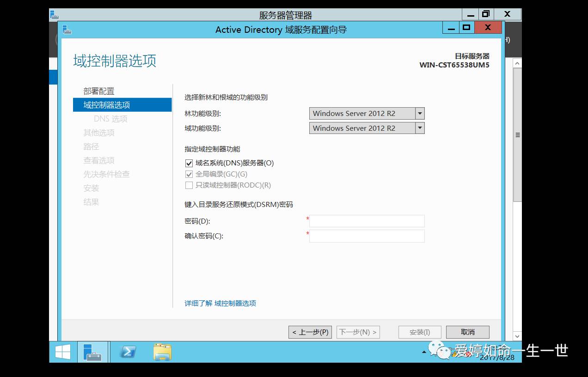Open 详细了解 域控制器选项 link

pyautogui.click(x=220, y=303)
